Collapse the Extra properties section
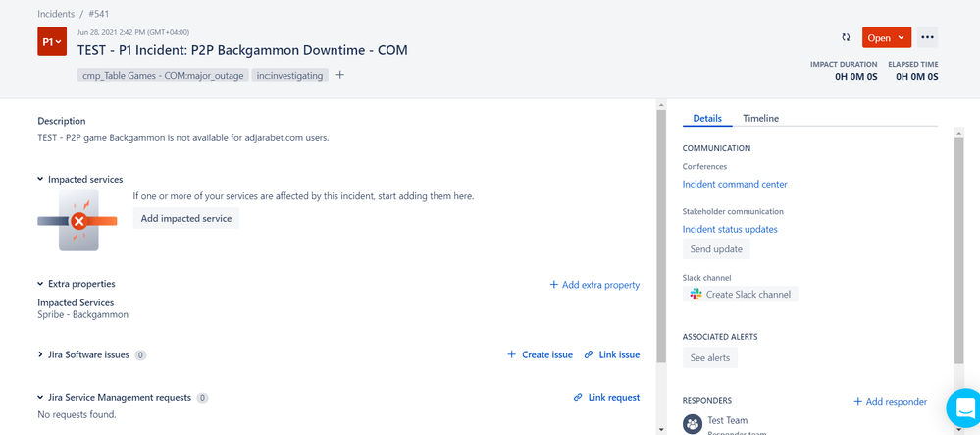 point(40,284)
